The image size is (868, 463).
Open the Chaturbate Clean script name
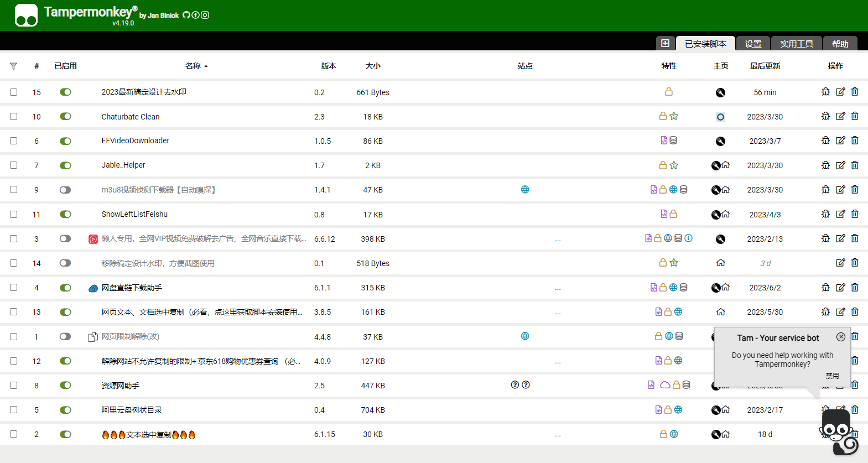[131, 117]
